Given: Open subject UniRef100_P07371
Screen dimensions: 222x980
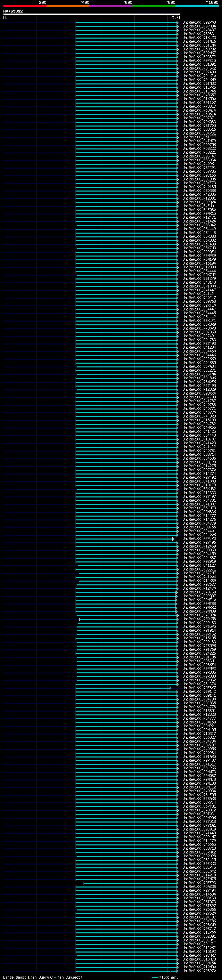Looking at the screenshot, I should pyautogui.click(x=199, y=118).
